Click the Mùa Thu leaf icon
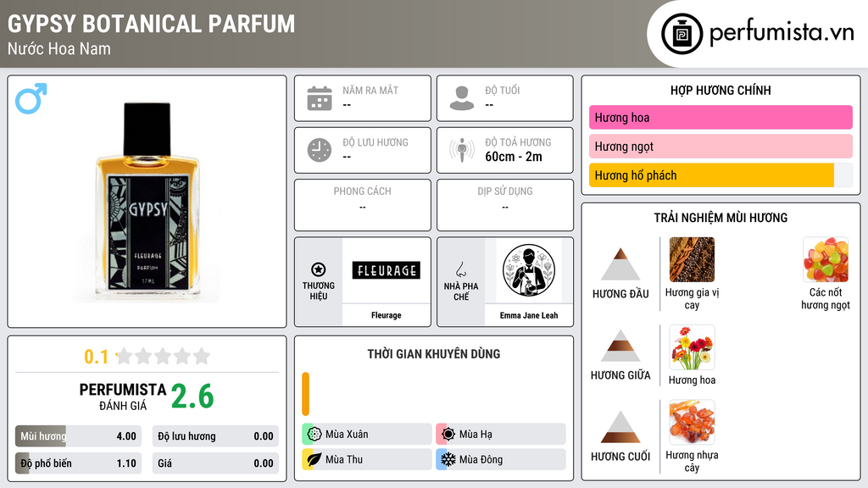Viewport: 868px width, 488px height. click(314, 459)
